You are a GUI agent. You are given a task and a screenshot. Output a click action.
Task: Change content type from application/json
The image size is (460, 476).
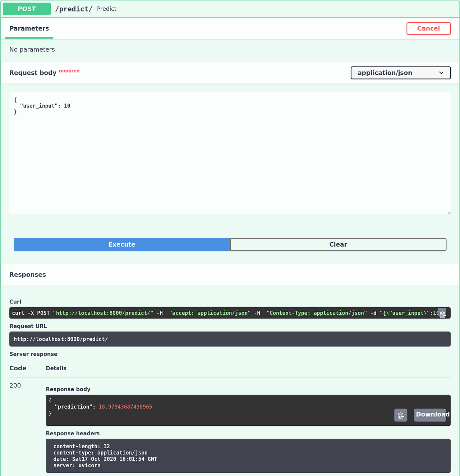(x=400, y=73)
